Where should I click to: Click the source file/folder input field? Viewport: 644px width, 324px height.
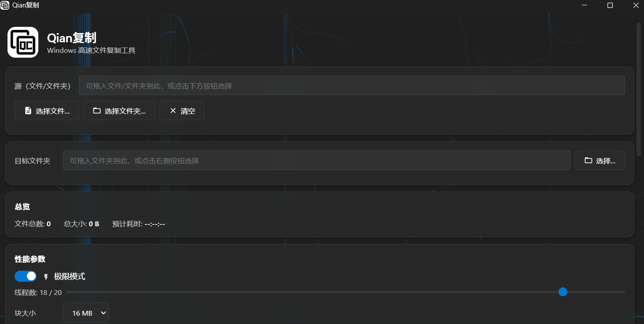[x=352, y=85]
